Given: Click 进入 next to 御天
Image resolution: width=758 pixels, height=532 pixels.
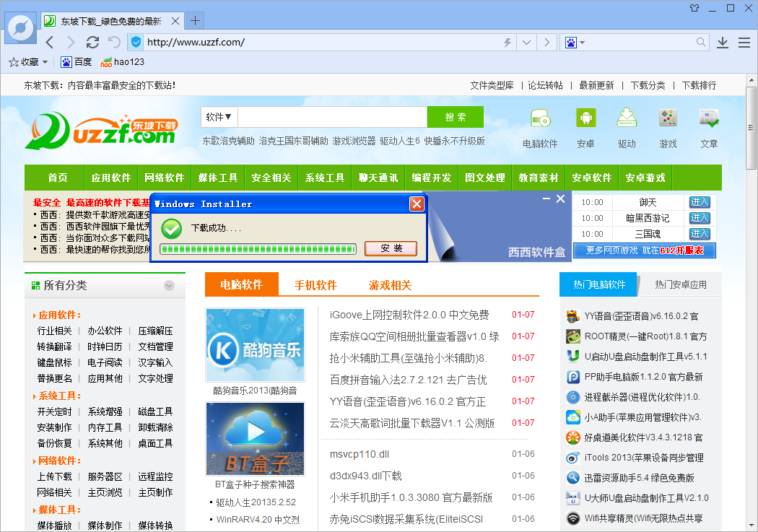Looking at the screenshot, I should coord(700,202).
